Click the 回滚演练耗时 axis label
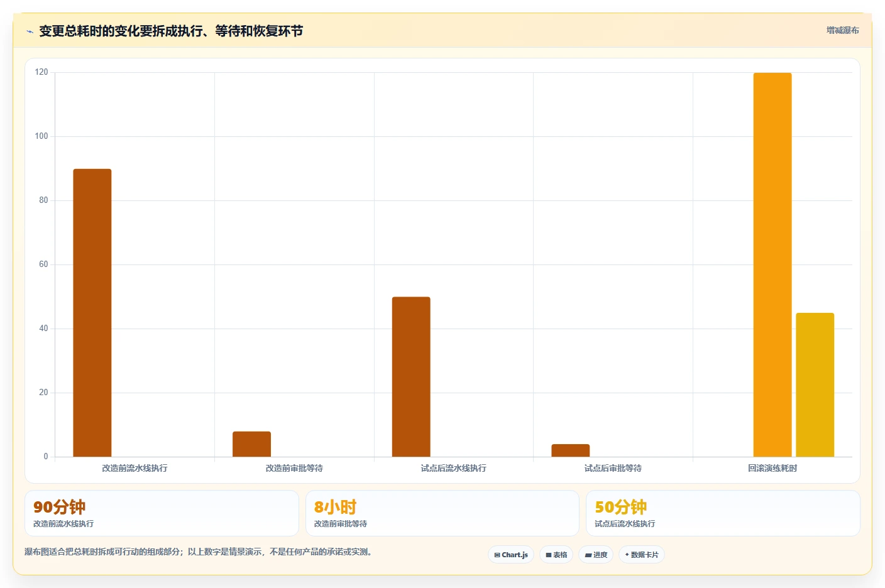The width and height of the screenshot is (885, 588). coord(772,468)
